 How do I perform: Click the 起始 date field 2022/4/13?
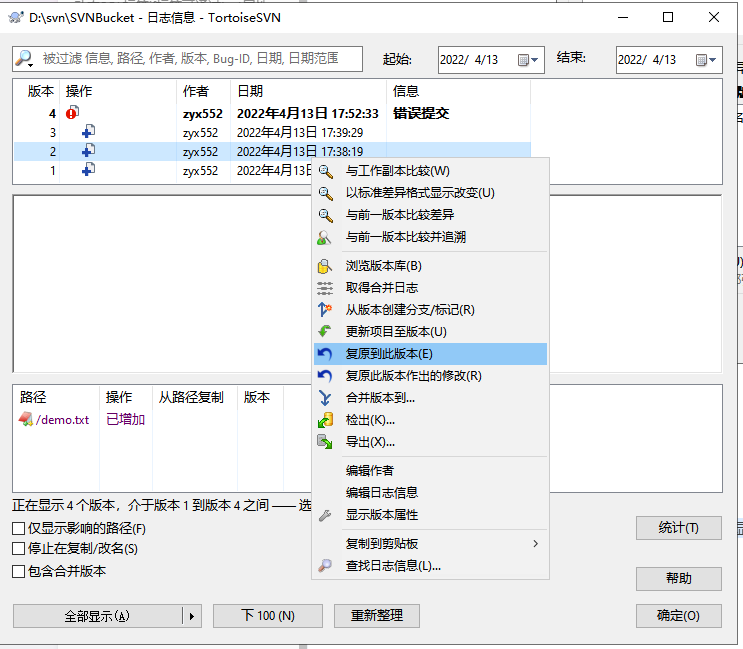pyautogui.click(x=491, y=60)
